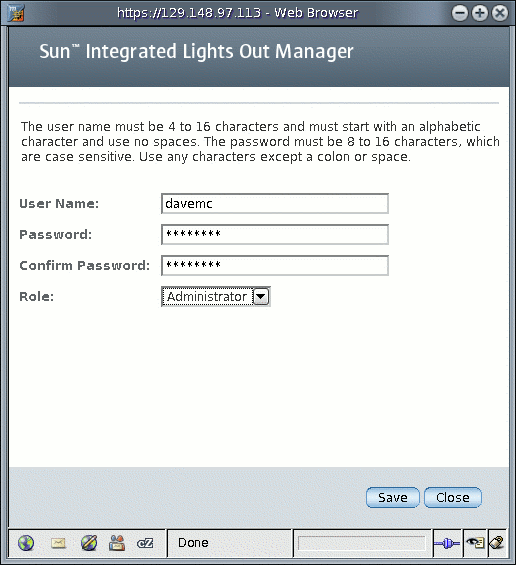This screenshot has height=565, width=516.
Task: Close the Web Browser window
Action: coord(500,13)
